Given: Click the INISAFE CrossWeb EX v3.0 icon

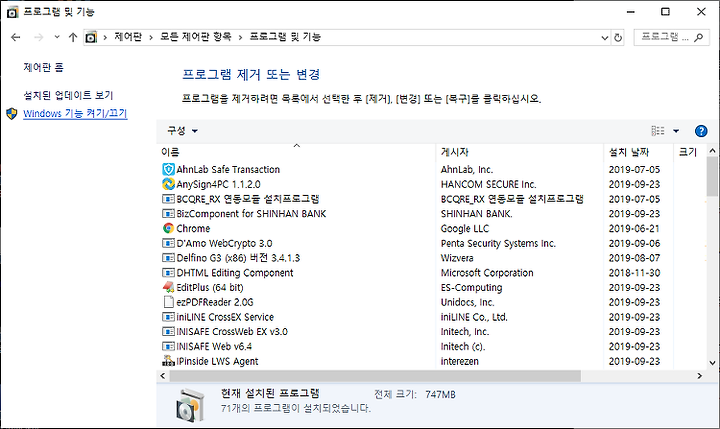Looking at the screenshot, I should point(169,332).
